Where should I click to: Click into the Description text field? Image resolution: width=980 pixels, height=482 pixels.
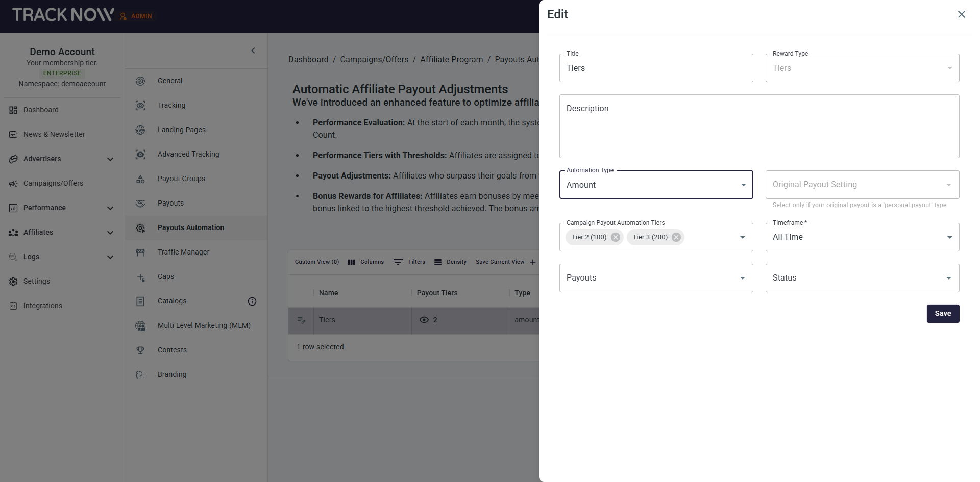click(x=759, y=126)
